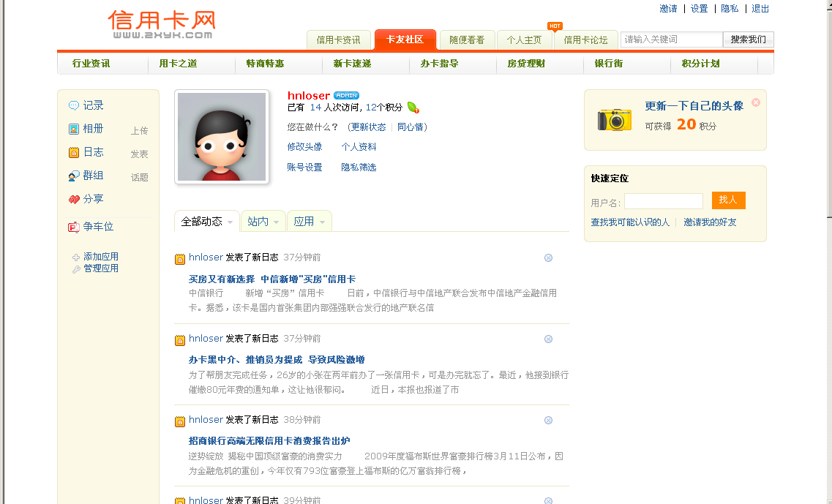Open the 买房又有新选择 article title
This screenshot has height=504, width=832.
(x=272, y=279)
